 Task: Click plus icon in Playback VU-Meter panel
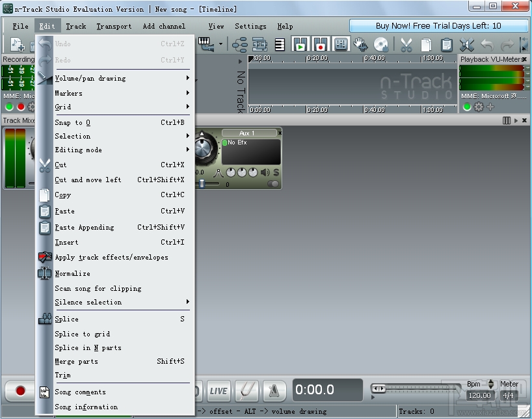pos(490,107)
